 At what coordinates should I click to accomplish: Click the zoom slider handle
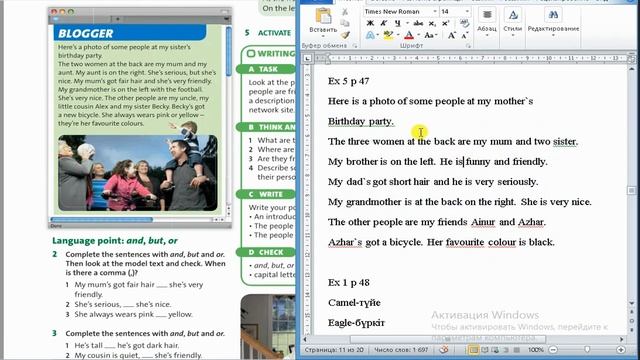point(587,350)
